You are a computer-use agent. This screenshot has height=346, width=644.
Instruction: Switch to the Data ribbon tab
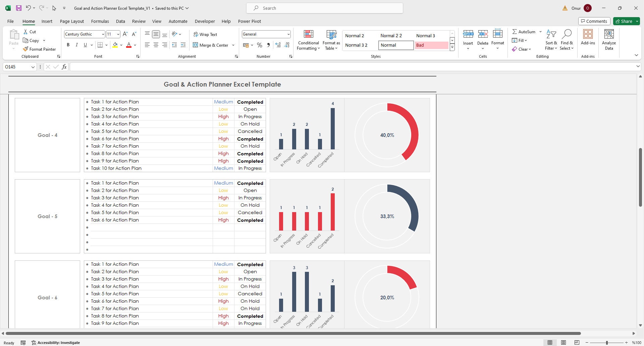point(120,21)
